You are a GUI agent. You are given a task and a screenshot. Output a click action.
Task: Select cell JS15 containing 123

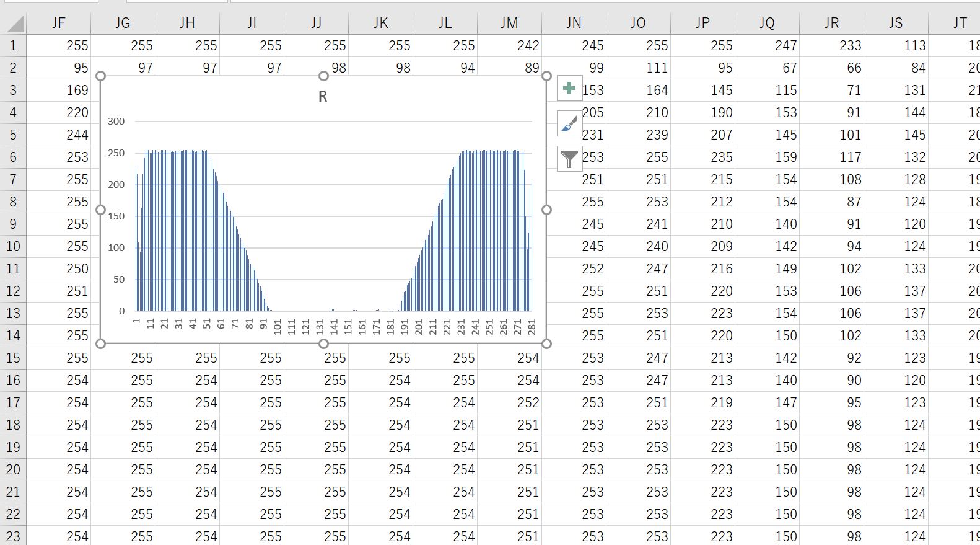click(x=896, y=358)
